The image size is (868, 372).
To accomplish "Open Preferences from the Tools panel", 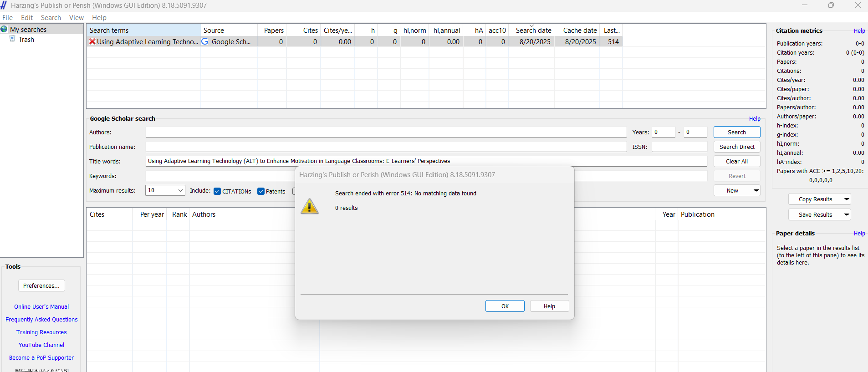I will 41,285.
